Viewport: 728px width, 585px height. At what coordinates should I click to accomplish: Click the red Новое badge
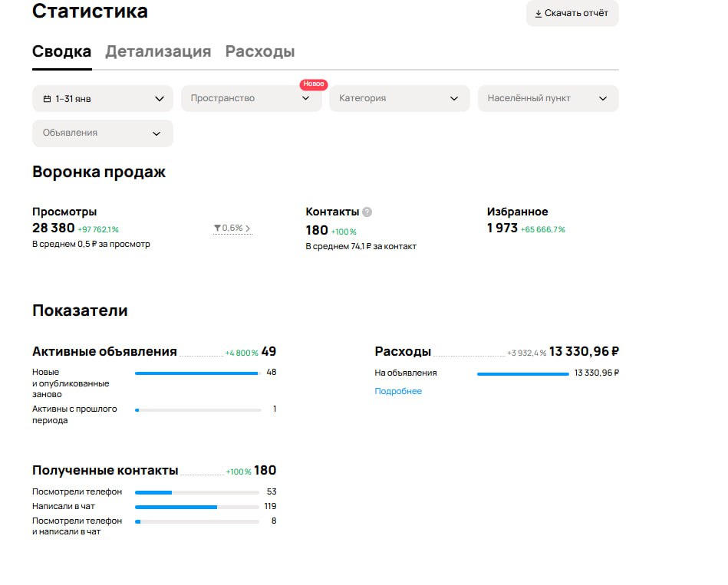coord(313,84)
